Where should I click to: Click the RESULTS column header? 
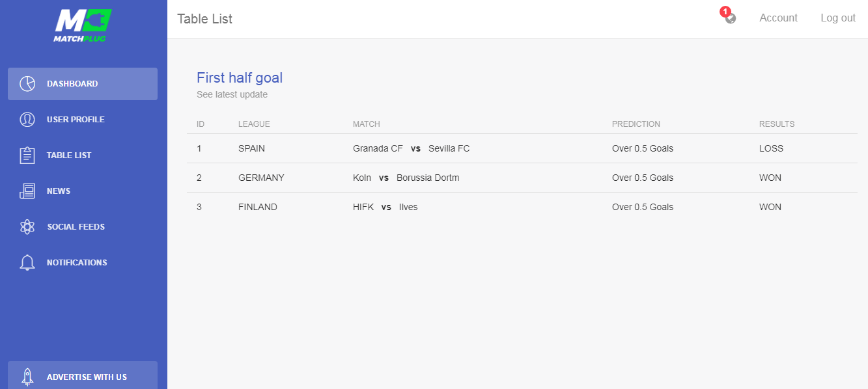777,124
